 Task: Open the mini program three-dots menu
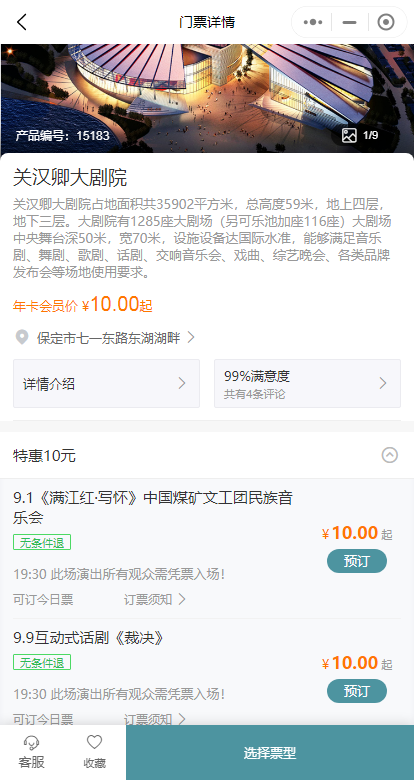(x=312, y=22)
